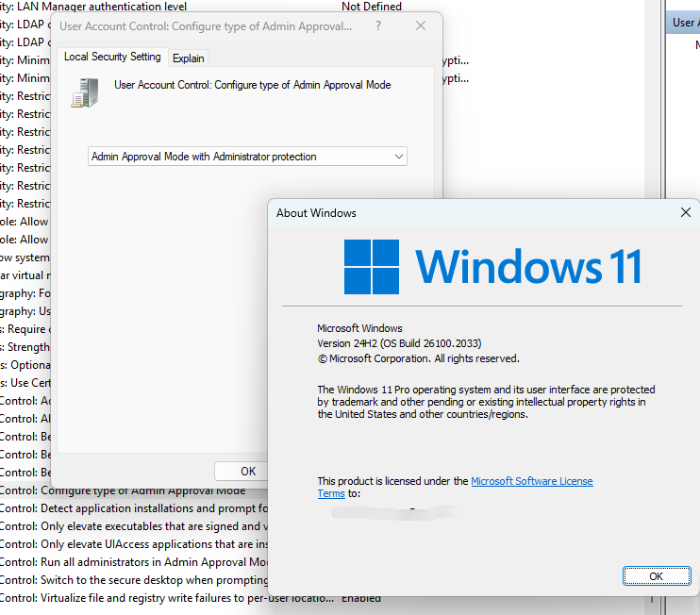
Task: Select the Local Security Setting tab
Action: pos(112,57)
